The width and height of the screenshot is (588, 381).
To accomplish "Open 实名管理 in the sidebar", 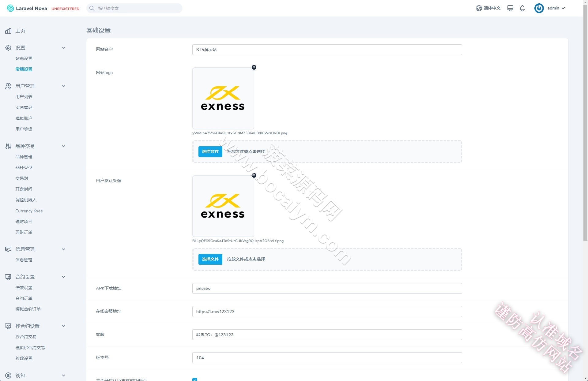I will (24, 108).
